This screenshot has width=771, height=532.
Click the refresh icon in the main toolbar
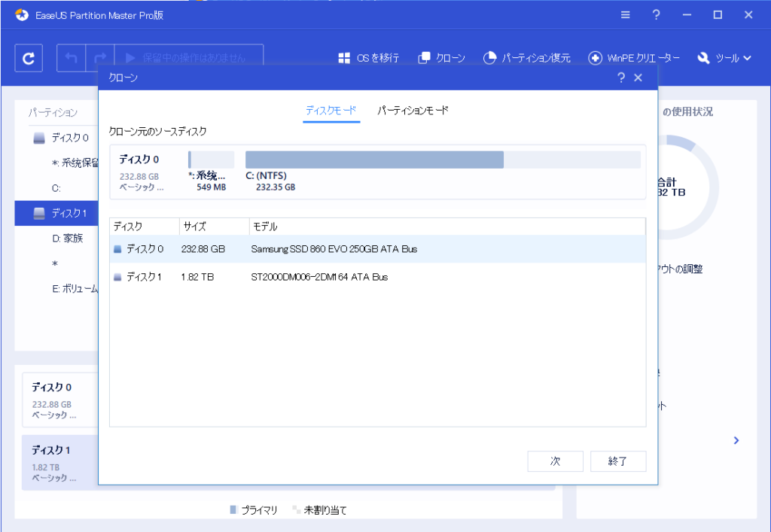29,58
